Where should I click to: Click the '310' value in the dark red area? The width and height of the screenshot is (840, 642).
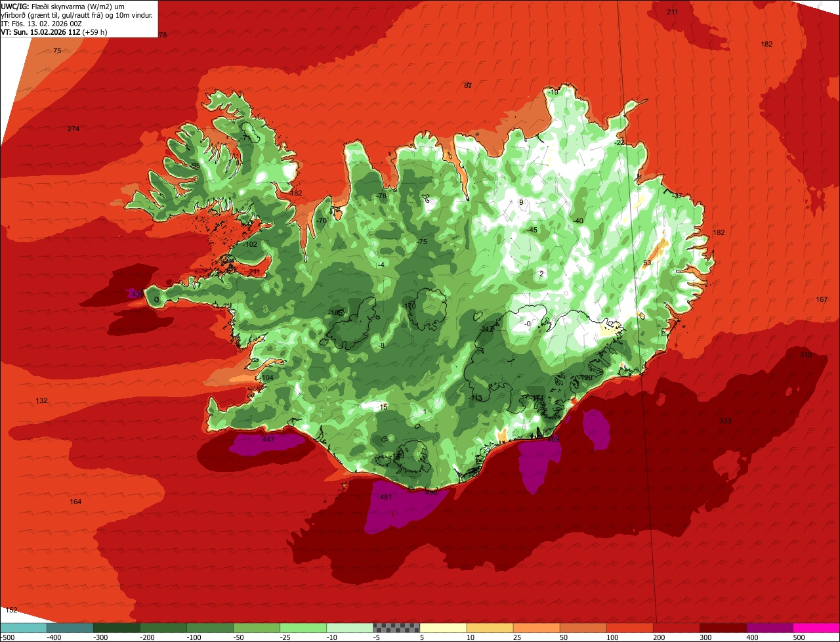(x=806, y=354)
